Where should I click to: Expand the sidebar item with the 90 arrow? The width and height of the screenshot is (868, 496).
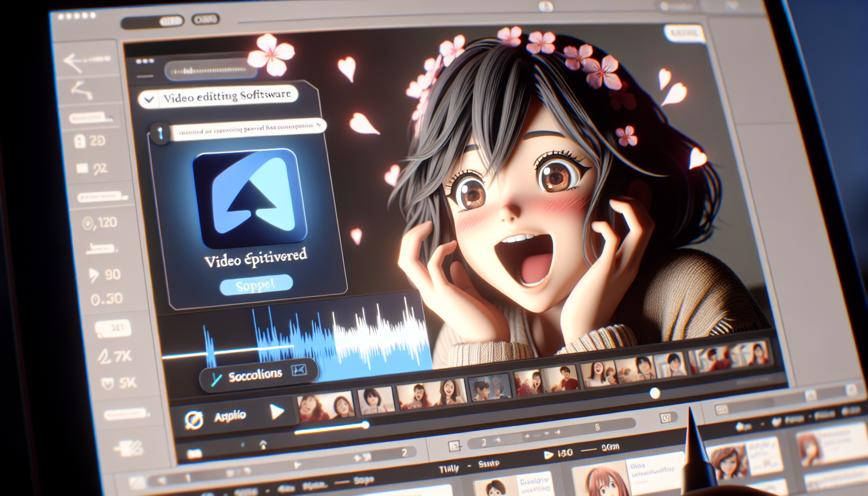pos(93,276)
